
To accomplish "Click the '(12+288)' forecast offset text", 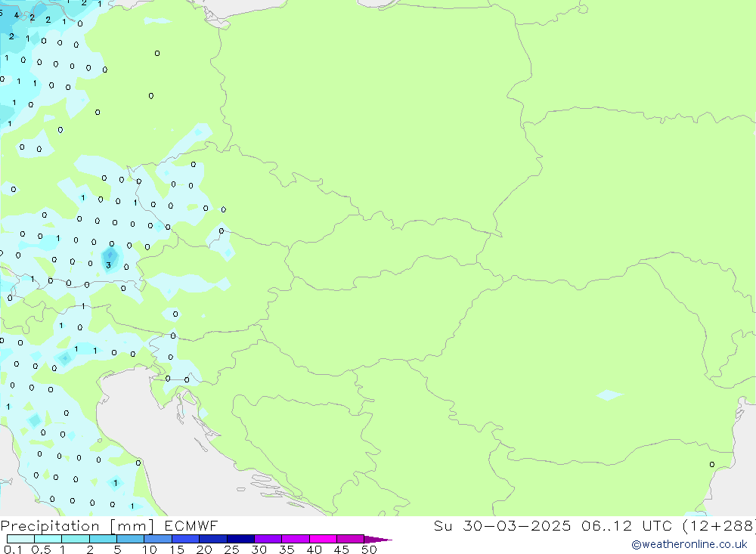I will pyautogui.click(x=720, y=525).
